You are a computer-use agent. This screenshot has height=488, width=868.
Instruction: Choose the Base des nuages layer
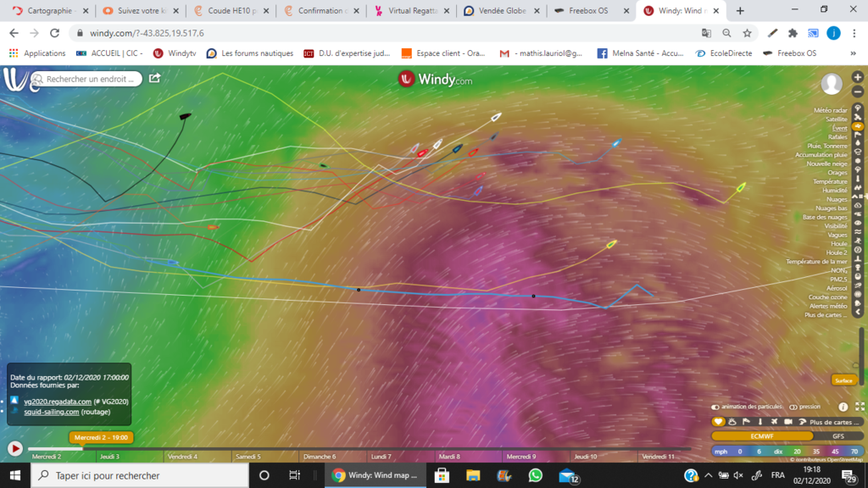825,217
